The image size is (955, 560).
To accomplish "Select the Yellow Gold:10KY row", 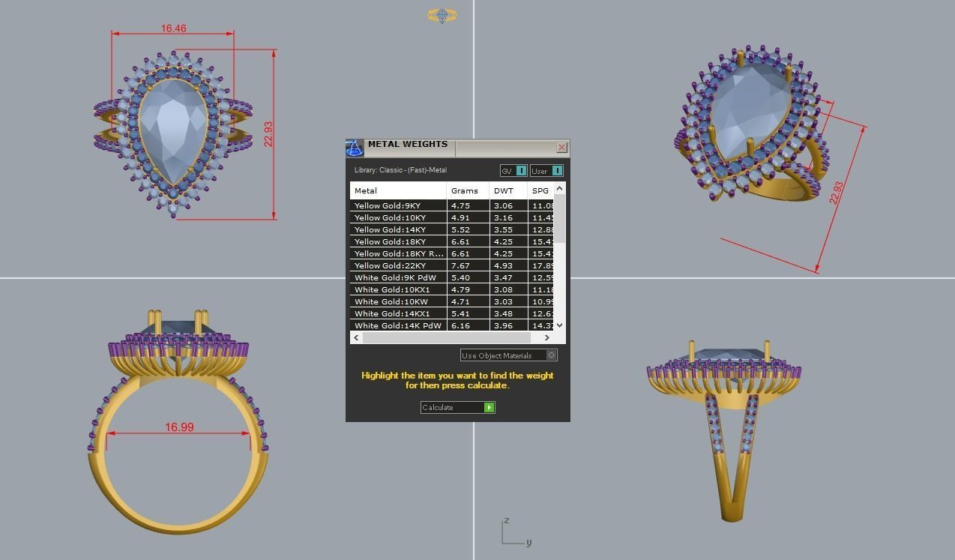I will (452, 217).
